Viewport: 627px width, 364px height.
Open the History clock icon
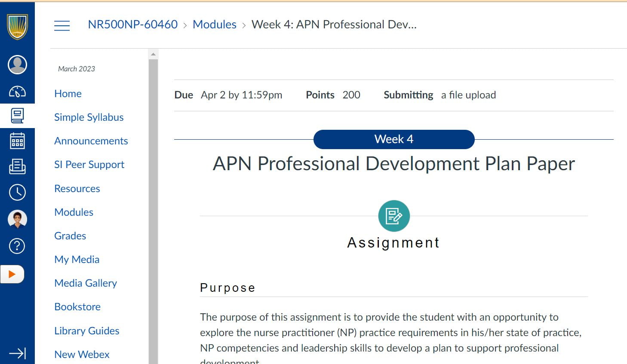click(17, 192)
